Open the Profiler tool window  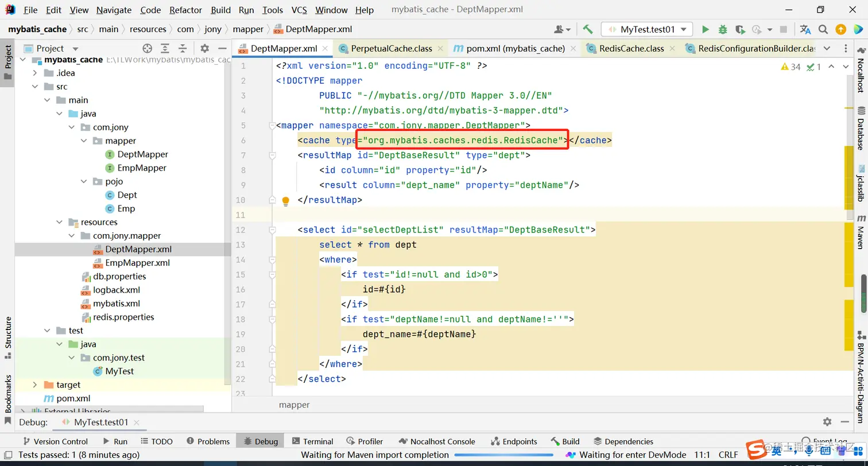coord(365,441)
